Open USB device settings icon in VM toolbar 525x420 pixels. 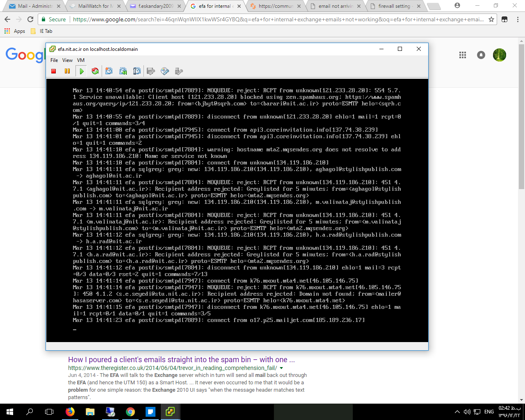[178, 71]
